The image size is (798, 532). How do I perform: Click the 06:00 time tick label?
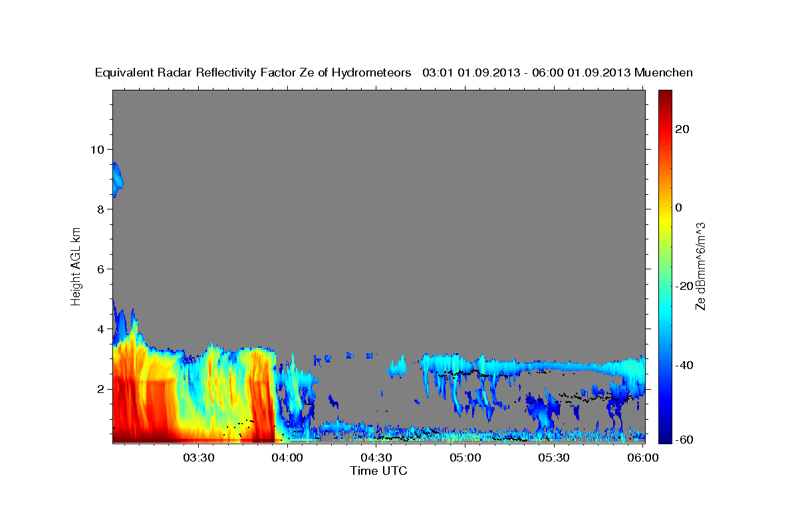[642, 458]
